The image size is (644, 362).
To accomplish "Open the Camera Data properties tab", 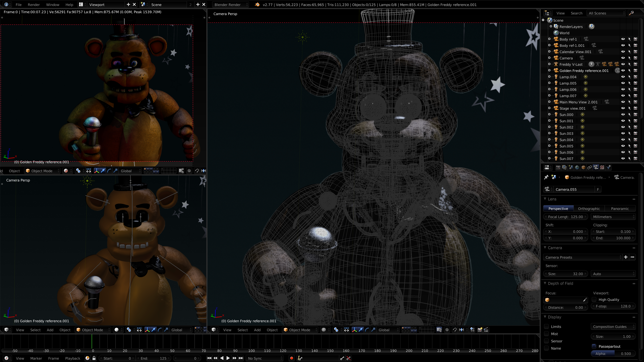I will pyautogui.click(x=596, y=167).
